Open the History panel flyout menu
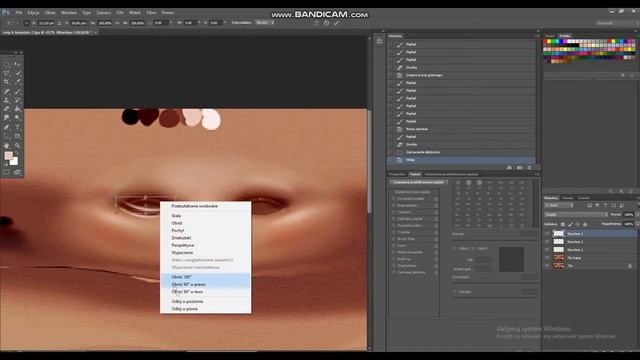 pyautogui.click(x=537, y=36)
